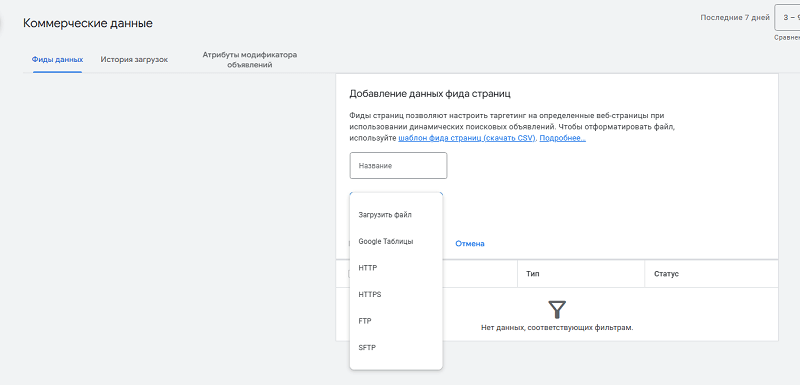Click the Коммерческие данные heading
Viewport: 800px width, 385px height.
point(88,23)
